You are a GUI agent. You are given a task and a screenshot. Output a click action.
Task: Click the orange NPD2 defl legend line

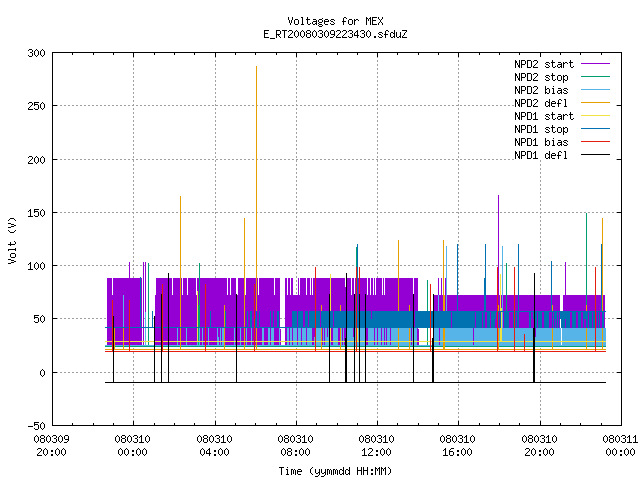point(596,103)
